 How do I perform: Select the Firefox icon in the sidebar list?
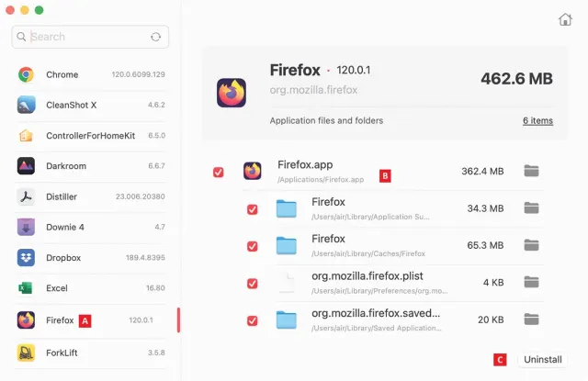[x=26, y=320]
